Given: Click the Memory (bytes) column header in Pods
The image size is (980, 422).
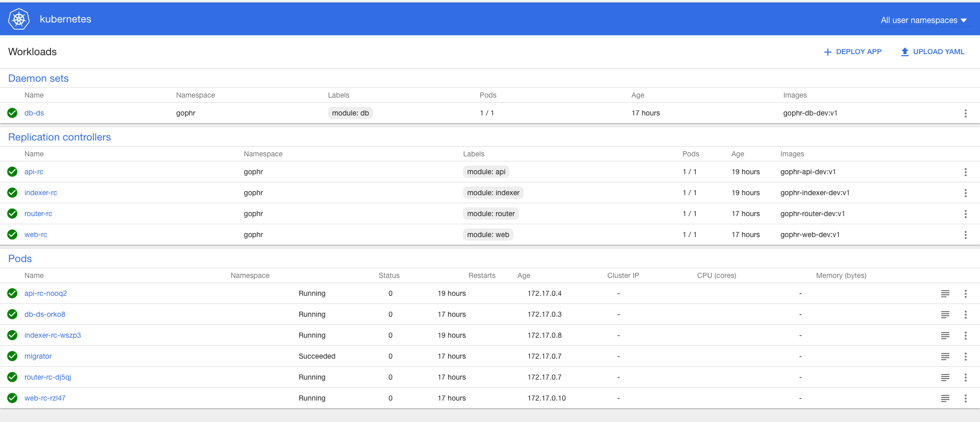Looking at the screenshot, I should pyautogui.click(x=841, y=275).
